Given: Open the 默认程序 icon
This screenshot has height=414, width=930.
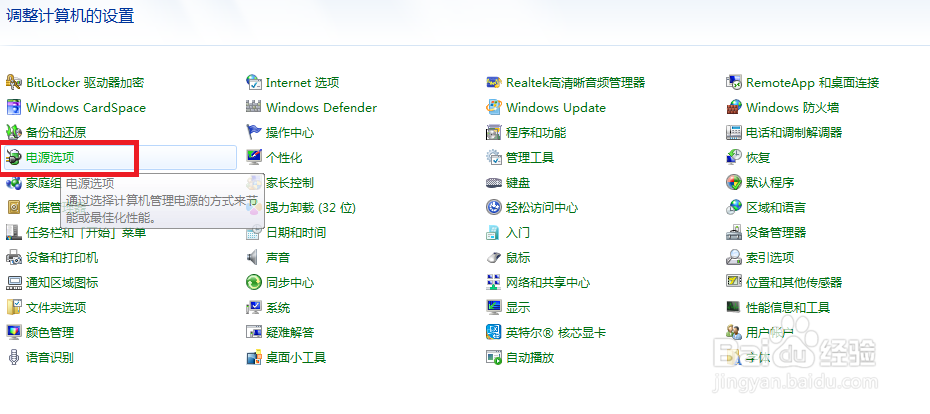Looking at the screenshot, I should (x=734, y=182).
